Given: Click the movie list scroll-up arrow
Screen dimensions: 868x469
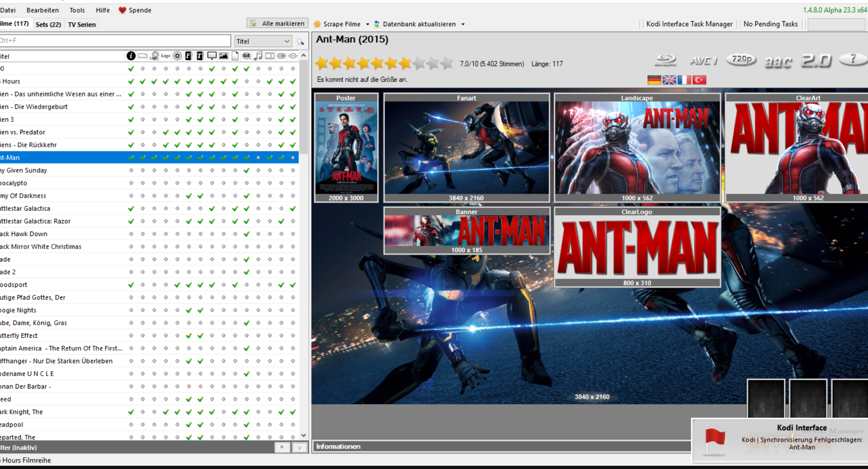Looking at the screenshot, I should pos(304,56).
